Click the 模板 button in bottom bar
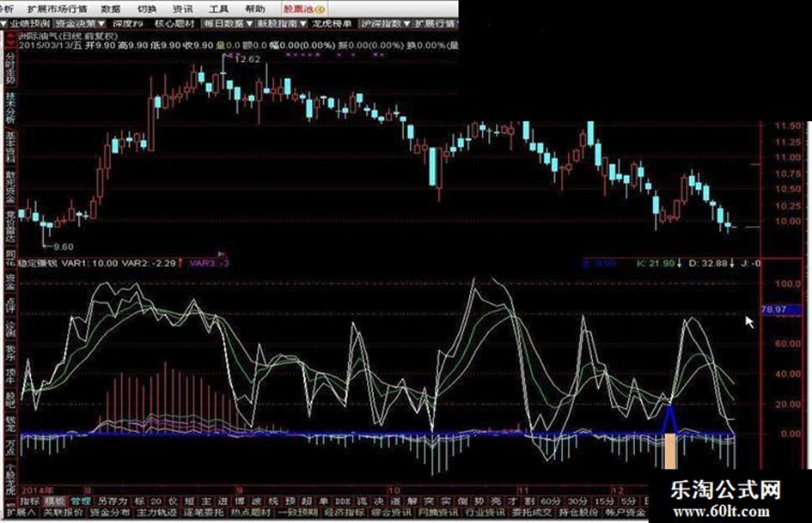This screenshot has width=812, height=523. click(x=55, y=502)
